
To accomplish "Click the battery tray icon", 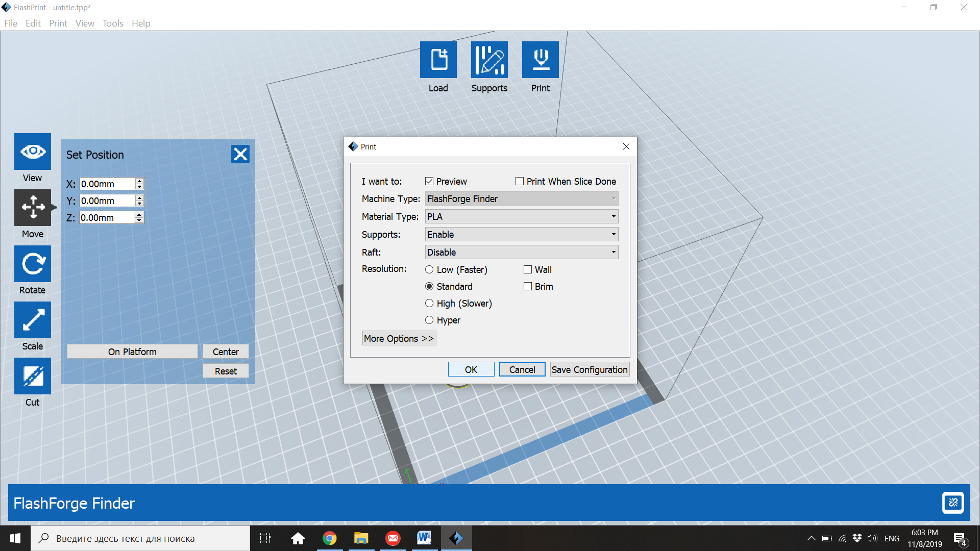I will coord(827,538).
